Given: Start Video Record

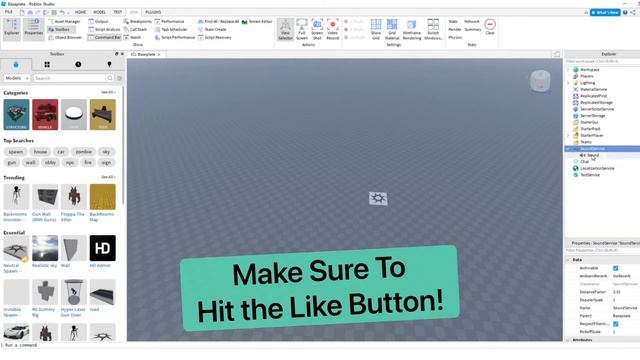Looking at the screenshot, I should (333, 29).
